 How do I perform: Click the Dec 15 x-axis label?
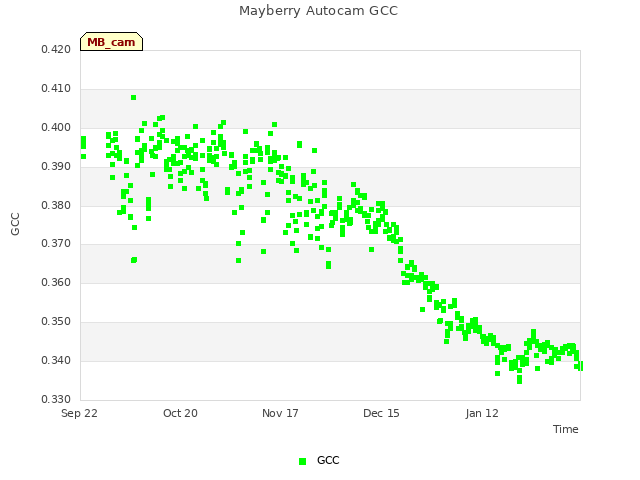[x=381, y=413]
